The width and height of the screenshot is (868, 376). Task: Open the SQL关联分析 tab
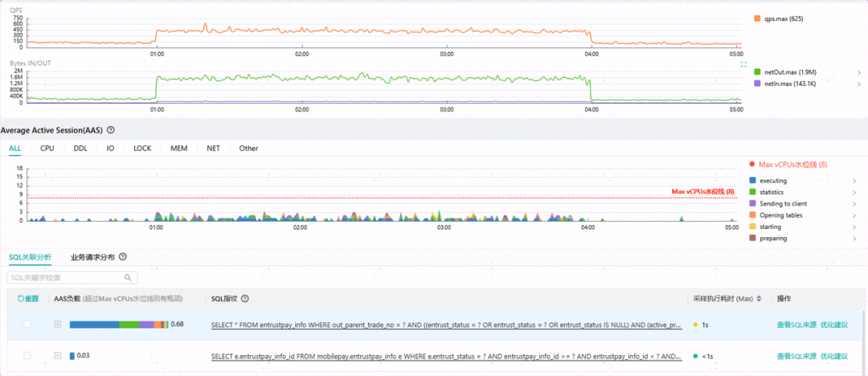[30, 257]
